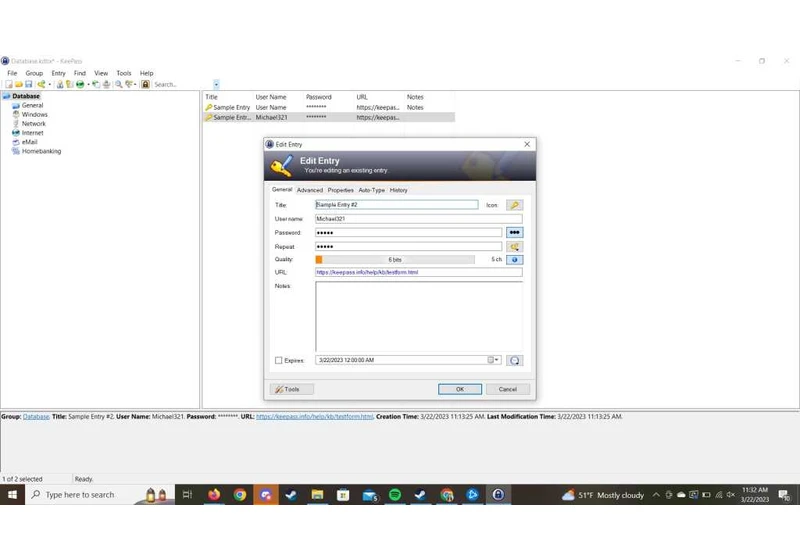800x560 pixels.
Task: Click the password quality info button
Action: pyautogui.click(x=514, y=260)
